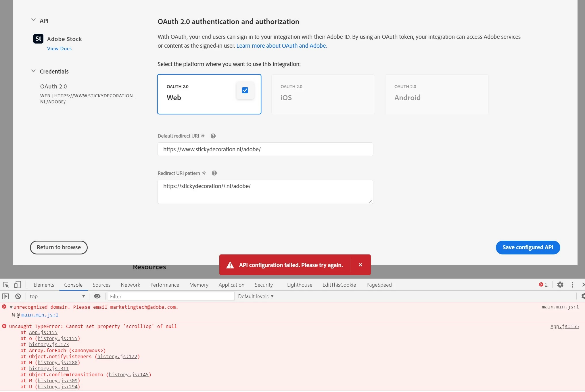
Task: Click Save configured API button
Action: 528,248
